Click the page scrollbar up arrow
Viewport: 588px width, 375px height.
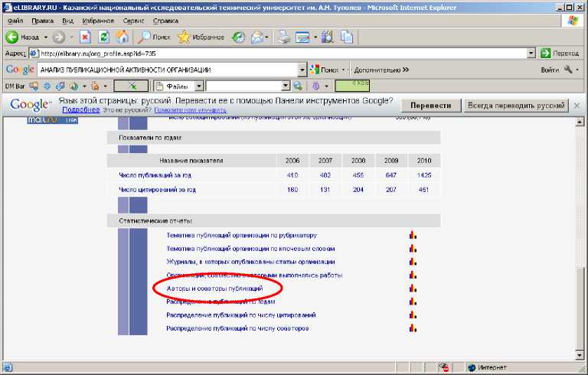[x=580, y=122]
